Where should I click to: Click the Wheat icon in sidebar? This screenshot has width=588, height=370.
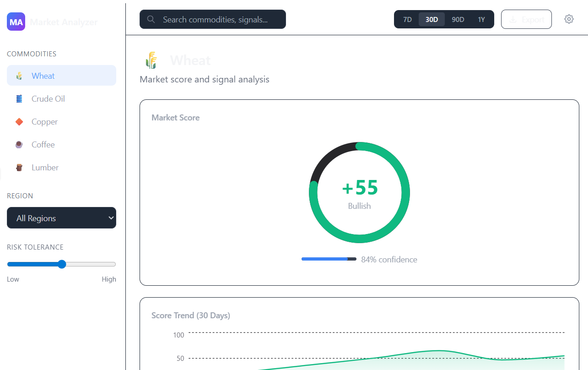tap(19, 76)
